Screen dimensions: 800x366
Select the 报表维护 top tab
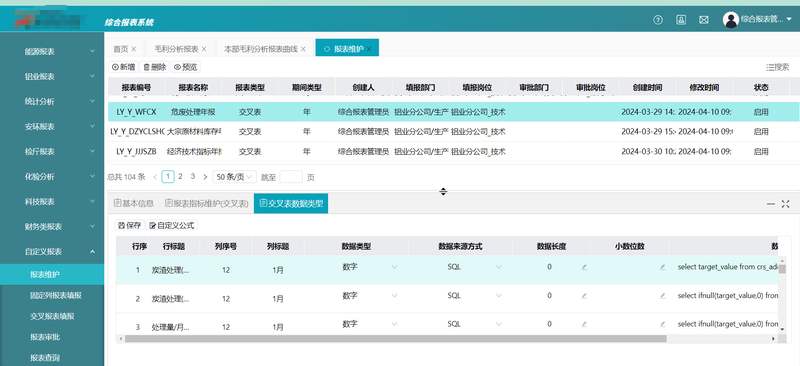coord(348,49)
